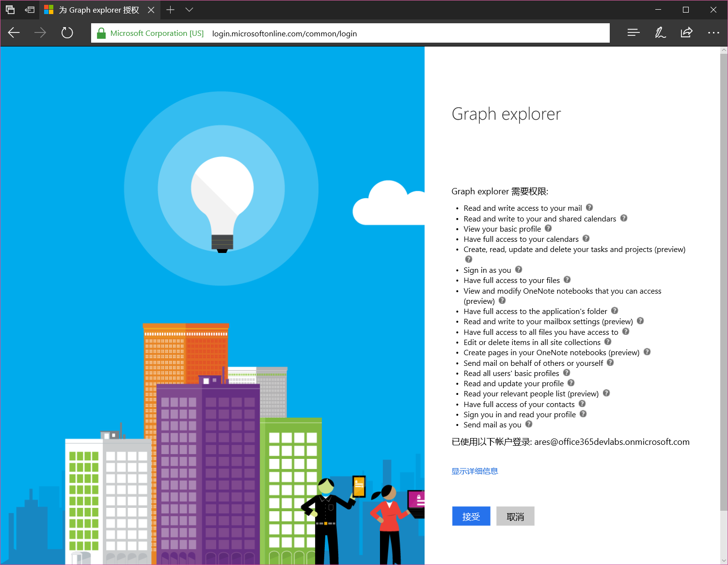Image resolution: width=728 pixels, height=565 pixels.
Task: Close the Graph explorer tab
Action: point(151,10)
